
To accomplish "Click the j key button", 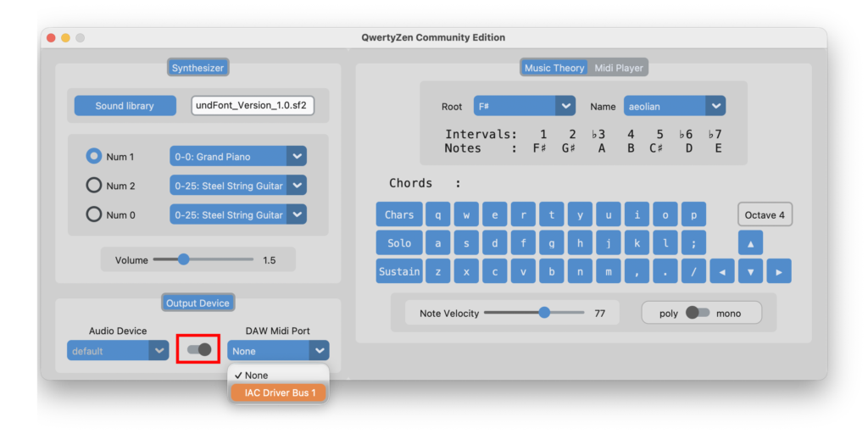I will [609, 243].
